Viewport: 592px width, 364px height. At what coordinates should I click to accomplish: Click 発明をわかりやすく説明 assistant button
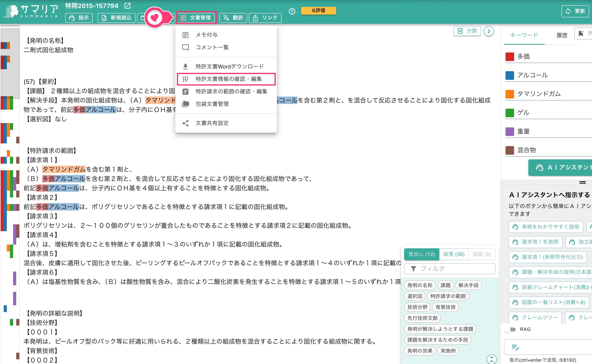(x=546, y=227)
